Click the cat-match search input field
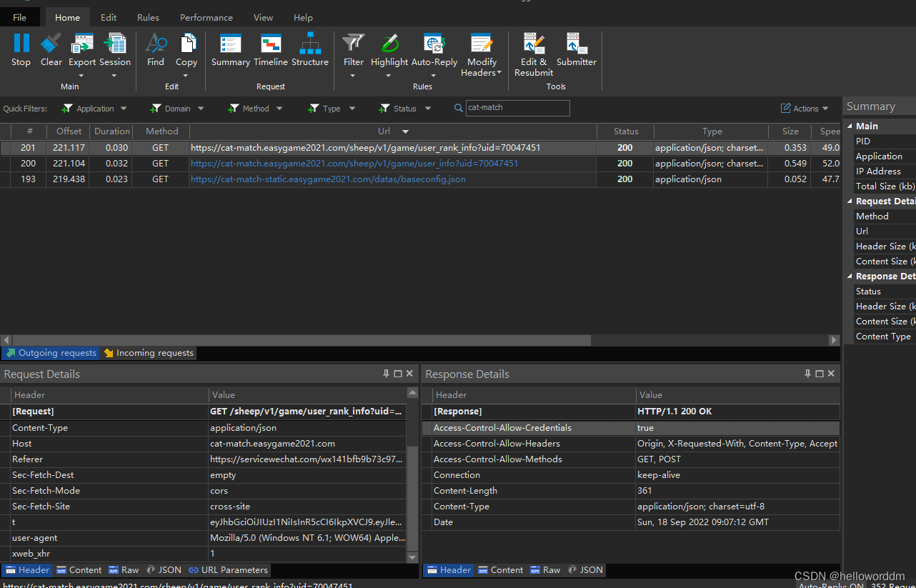The height and width of the screenshot is (588, 916). click(x=518, y=108)
